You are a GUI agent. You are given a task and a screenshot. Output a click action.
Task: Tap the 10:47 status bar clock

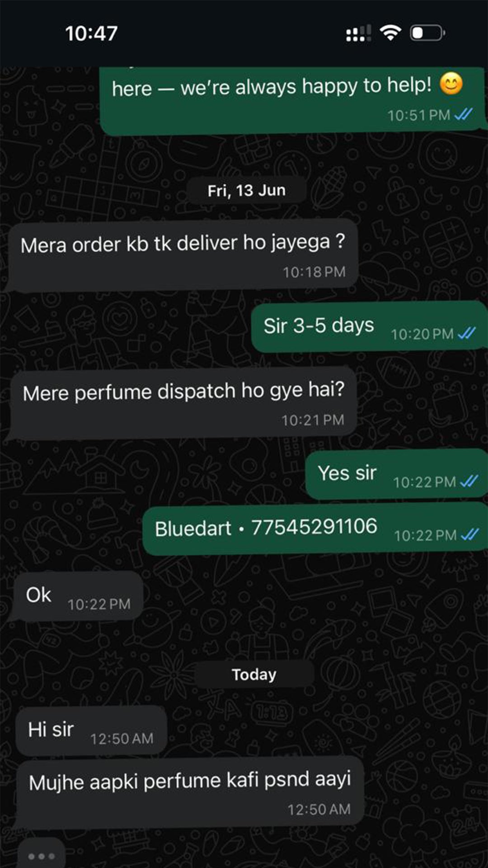tap(91, 33)
